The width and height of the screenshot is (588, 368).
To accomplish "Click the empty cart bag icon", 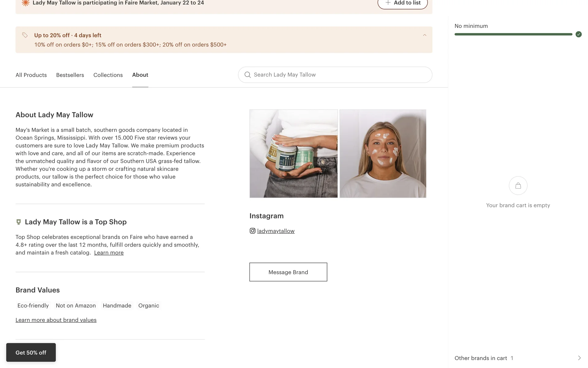I will click(x=518, y=186).
